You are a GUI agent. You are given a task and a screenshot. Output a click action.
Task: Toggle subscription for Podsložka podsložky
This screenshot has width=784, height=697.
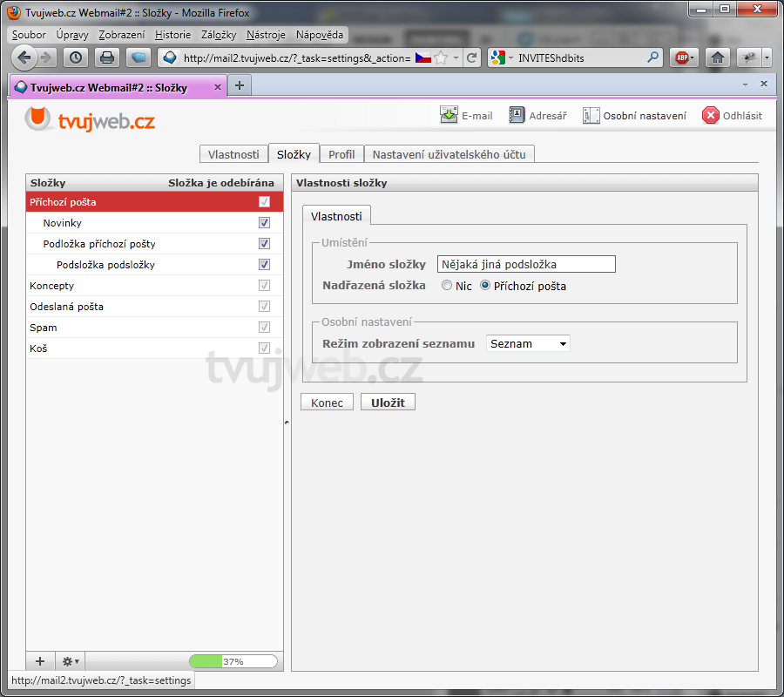pyautogui.click(x=264, y=265)
